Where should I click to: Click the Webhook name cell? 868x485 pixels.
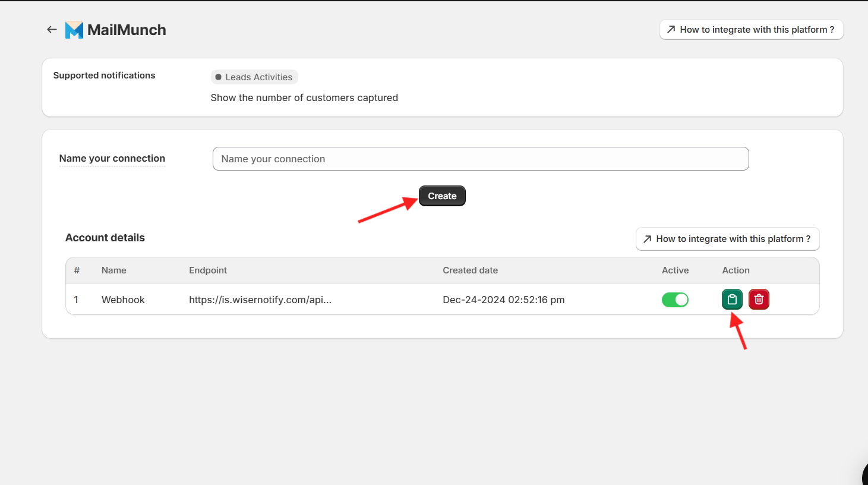coord(123,300)
